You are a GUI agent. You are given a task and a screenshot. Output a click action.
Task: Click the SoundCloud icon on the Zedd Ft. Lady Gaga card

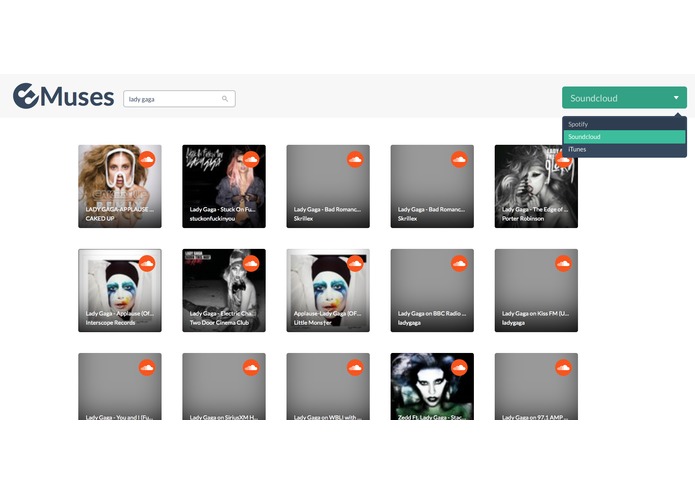(459, 367)
